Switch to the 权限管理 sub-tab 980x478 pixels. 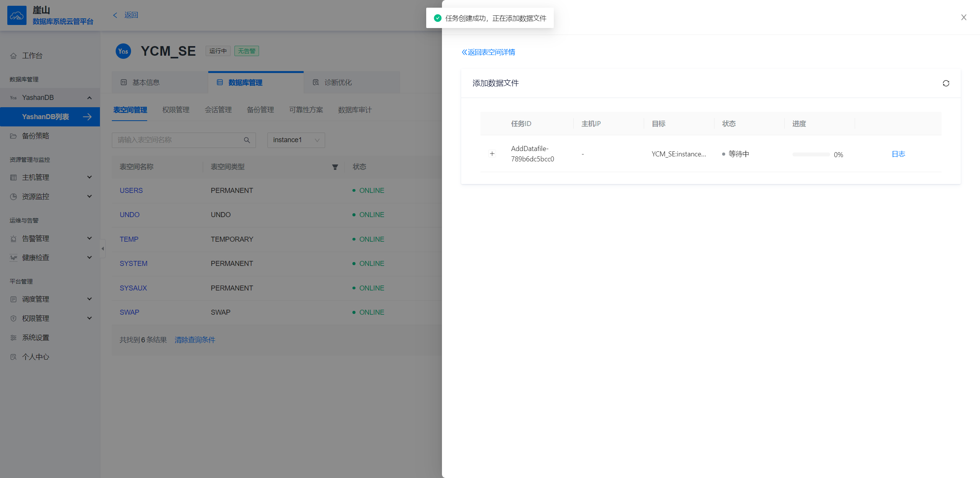[176, 110]
